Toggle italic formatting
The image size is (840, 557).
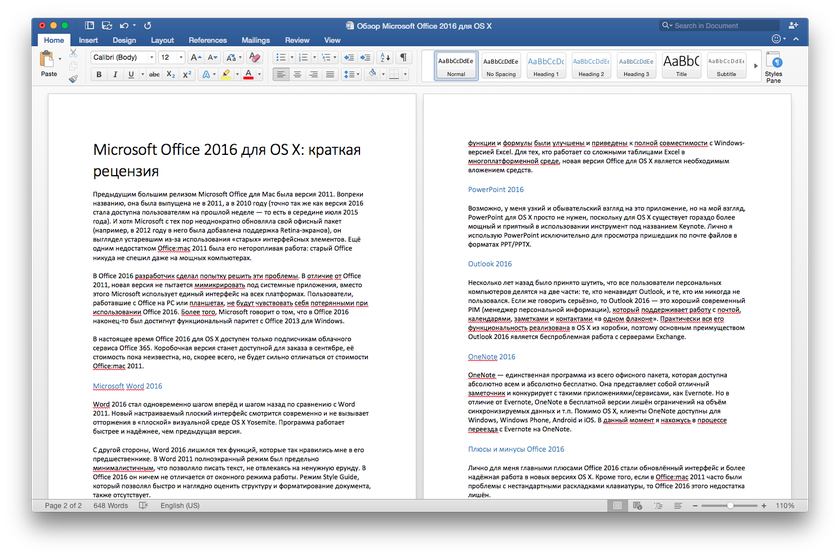click(x=115, y=74)
